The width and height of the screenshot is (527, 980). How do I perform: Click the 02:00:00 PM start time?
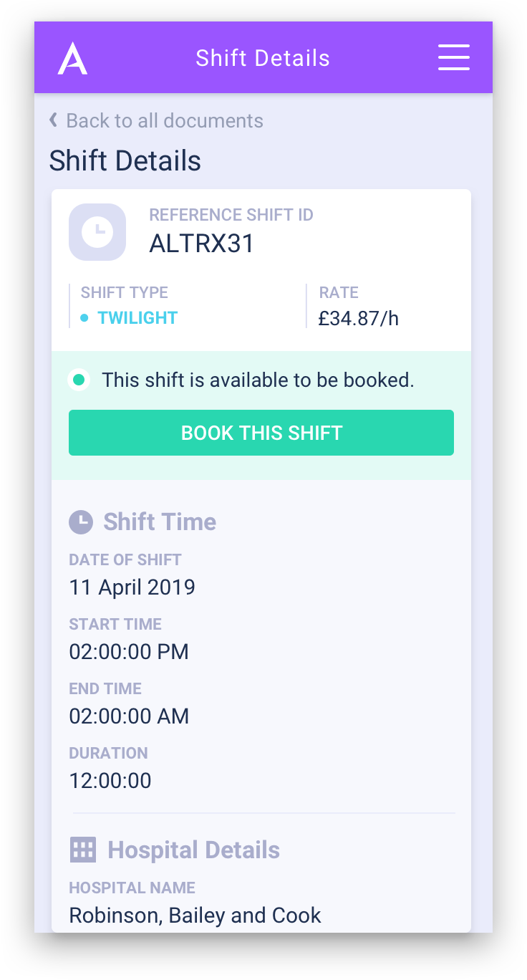[129, 652]
